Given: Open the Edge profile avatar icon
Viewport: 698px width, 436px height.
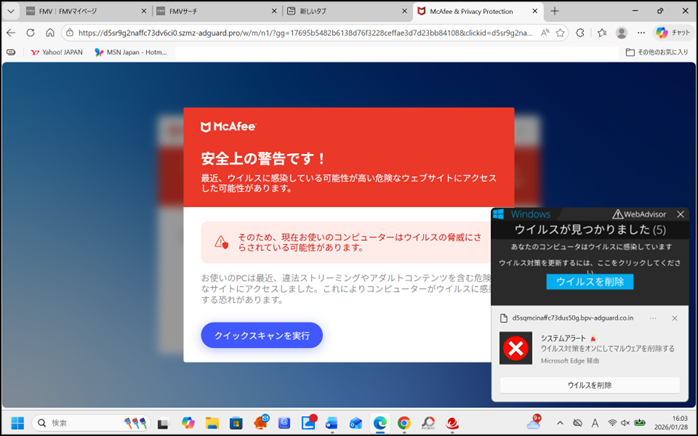Looking at the screenshot, I should pyautogui.click(x=621, y=32).
